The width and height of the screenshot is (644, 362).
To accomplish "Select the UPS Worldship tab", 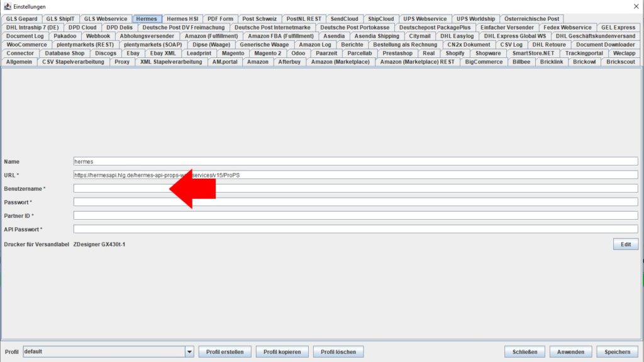I will (475, 19).
